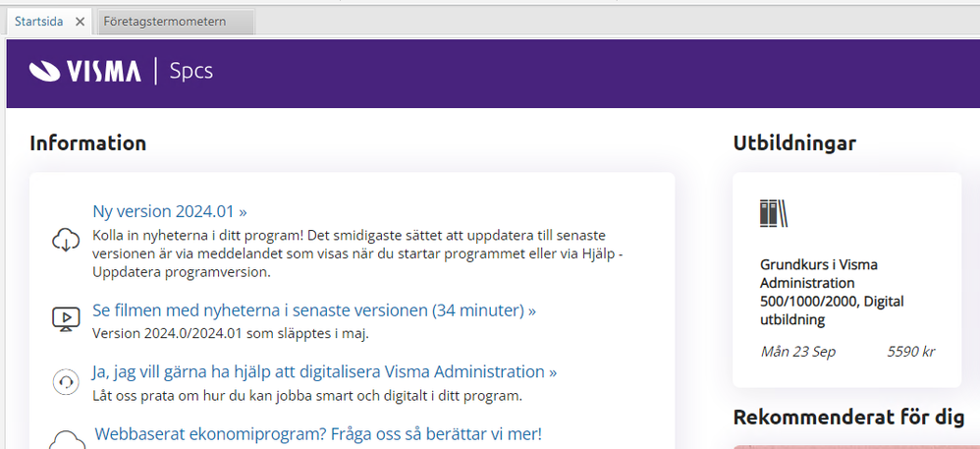Close the Startsida tab
The image size is (980, 449).
(80, 22)
